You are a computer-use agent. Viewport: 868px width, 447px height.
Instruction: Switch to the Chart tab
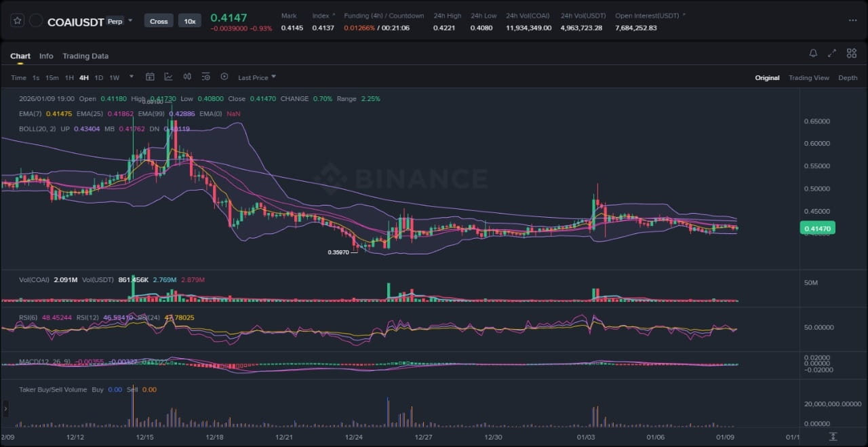(x=20, y=56)
